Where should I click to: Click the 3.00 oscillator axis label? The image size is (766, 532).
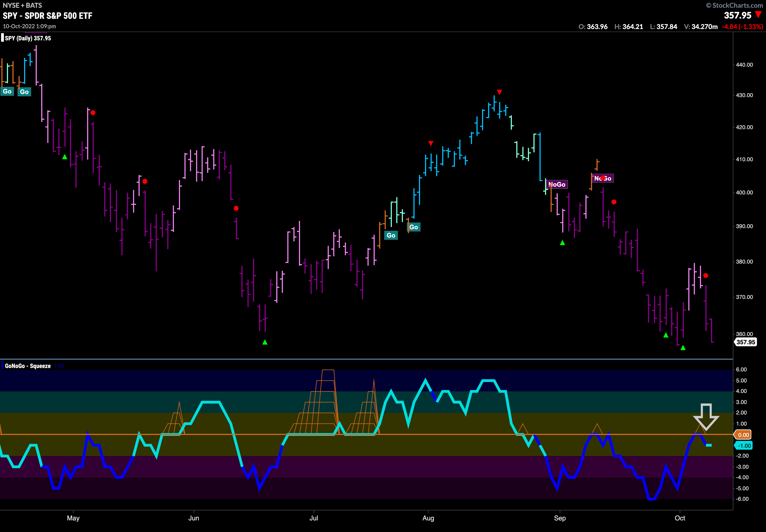741,402
